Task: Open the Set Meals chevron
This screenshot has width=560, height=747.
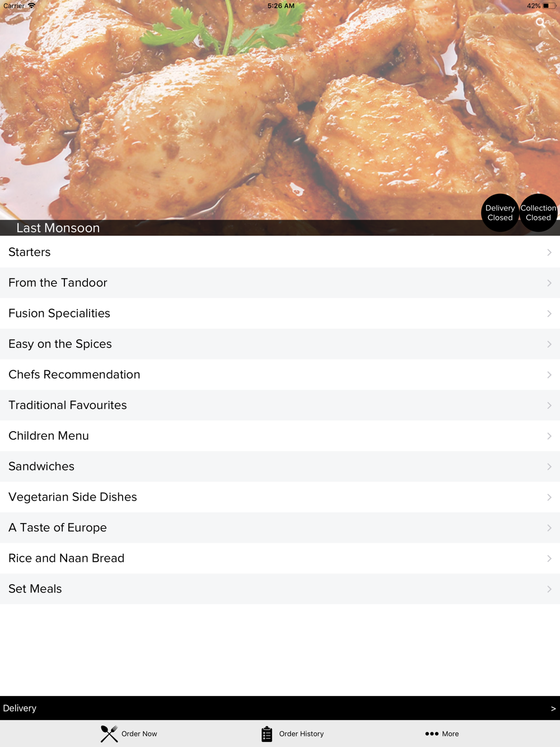Action: 549,589
